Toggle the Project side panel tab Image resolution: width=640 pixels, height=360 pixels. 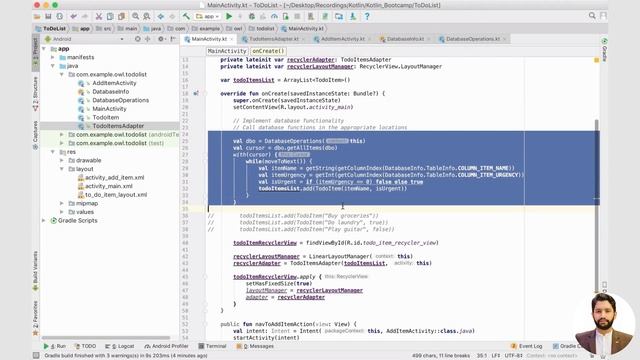(36, 52)
